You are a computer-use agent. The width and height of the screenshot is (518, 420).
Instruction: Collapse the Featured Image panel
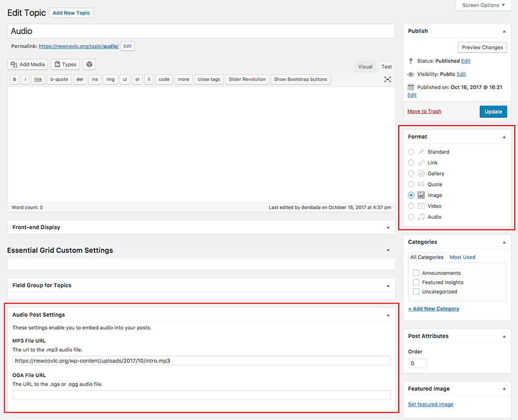coord(504,389)
